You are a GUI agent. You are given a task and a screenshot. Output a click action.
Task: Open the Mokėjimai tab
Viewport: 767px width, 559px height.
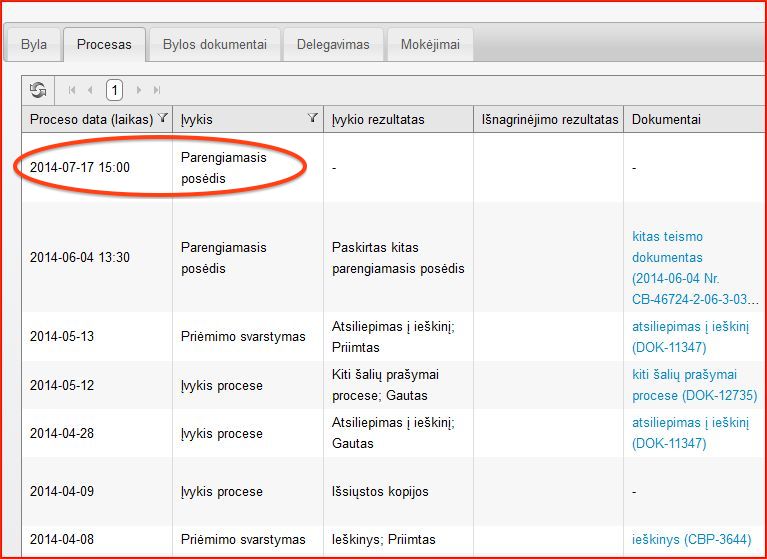[x=429, y=45]
